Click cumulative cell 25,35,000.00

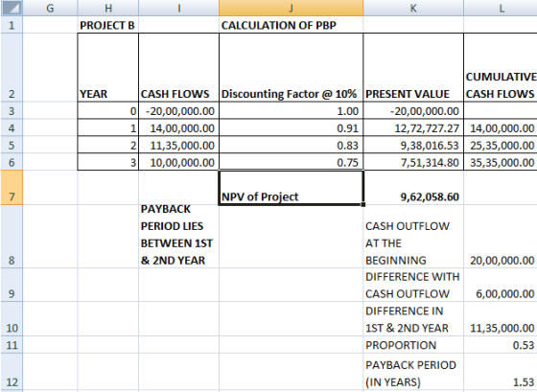click(501, 145)
